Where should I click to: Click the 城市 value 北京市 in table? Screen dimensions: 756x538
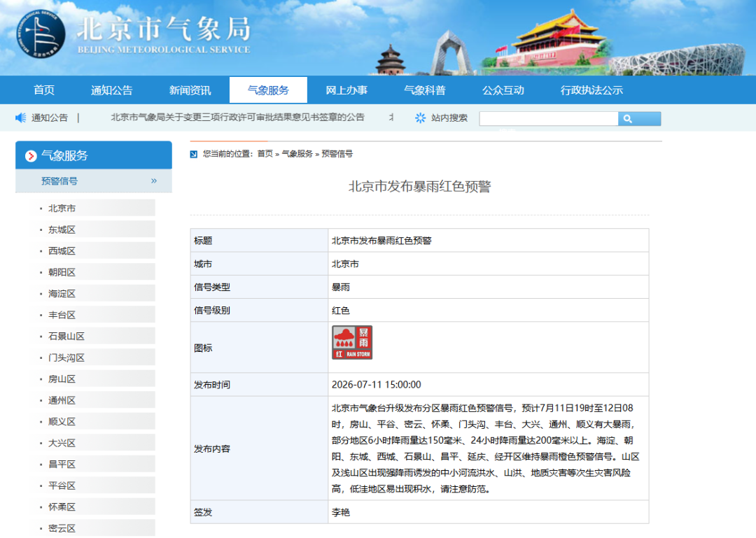tap(345, 264)
